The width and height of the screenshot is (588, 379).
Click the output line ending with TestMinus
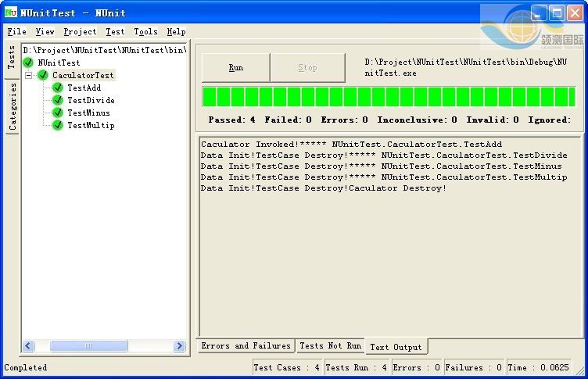[382, 166]
